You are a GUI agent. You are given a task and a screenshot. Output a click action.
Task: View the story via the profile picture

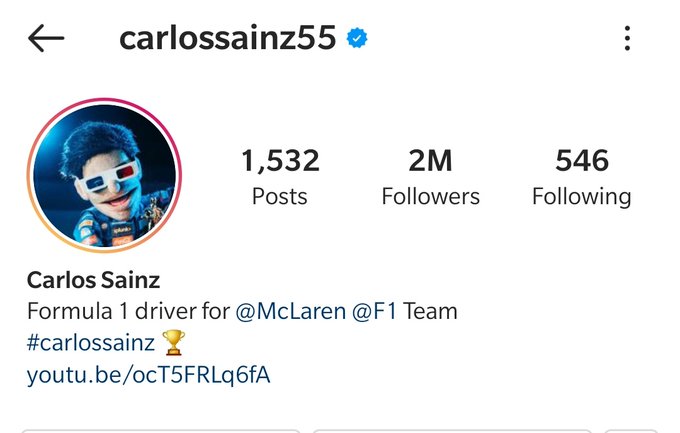(x=104, y=175)
